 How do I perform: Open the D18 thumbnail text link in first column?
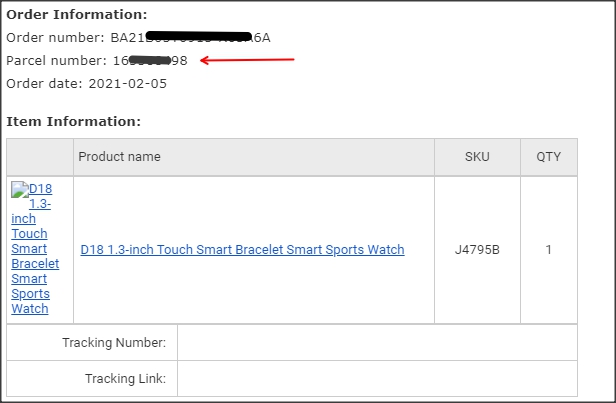pos(35,249)
